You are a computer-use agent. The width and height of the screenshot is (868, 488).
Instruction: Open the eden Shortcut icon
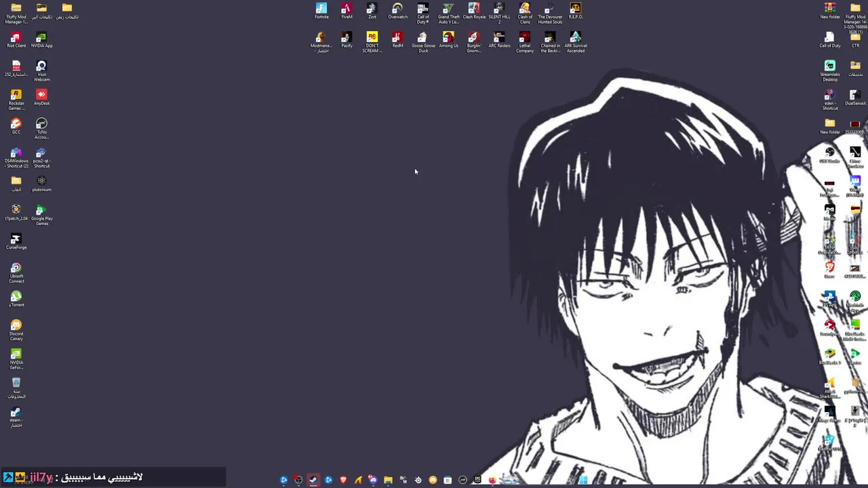(x=830, y=100)
